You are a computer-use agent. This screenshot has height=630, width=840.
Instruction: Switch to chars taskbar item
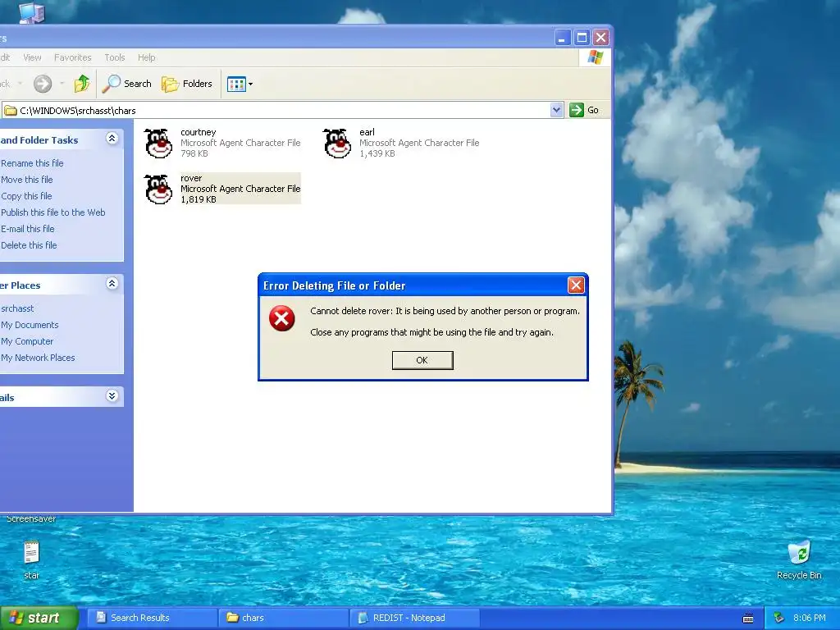283,618
